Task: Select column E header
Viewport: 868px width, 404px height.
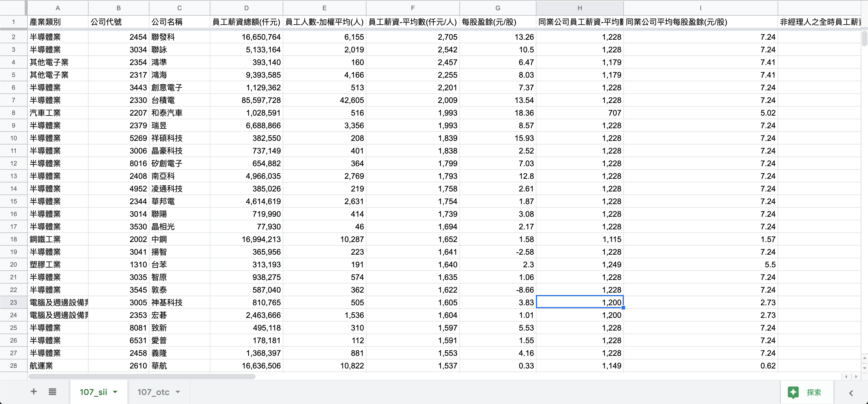Action: point(325,8)
